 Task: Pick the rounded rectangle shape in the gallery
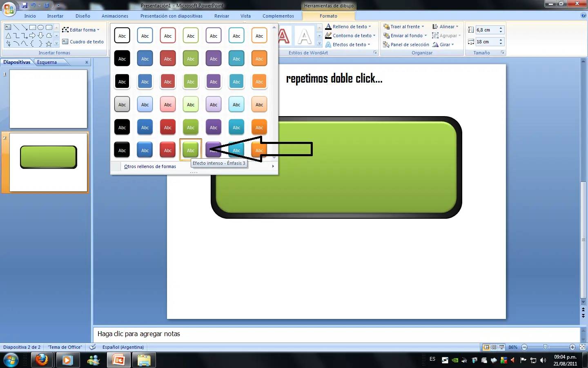(x=49, y=27)
